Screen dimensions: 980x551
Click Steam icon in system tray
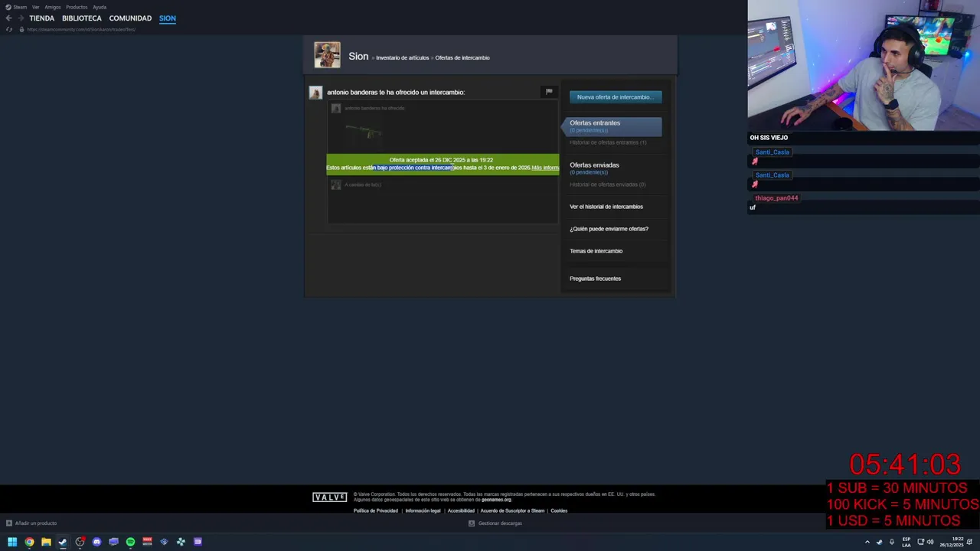tap(879, 542)
